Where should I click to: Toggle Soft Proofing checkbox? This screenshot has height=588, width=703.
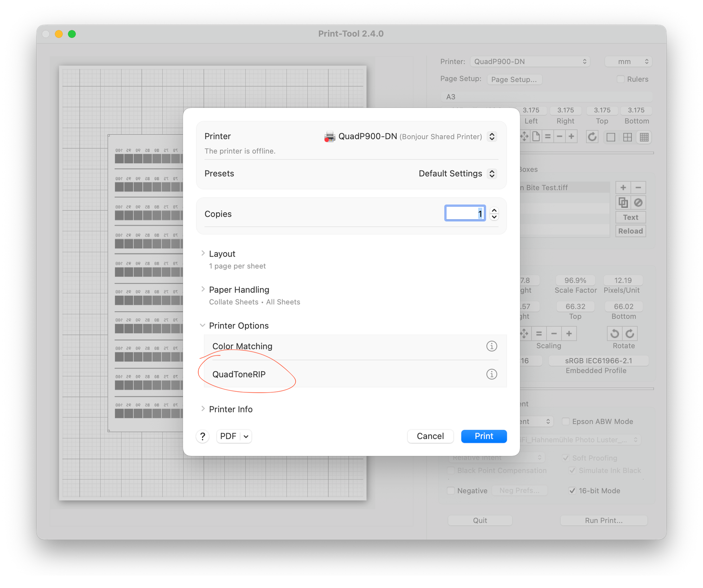566,458
